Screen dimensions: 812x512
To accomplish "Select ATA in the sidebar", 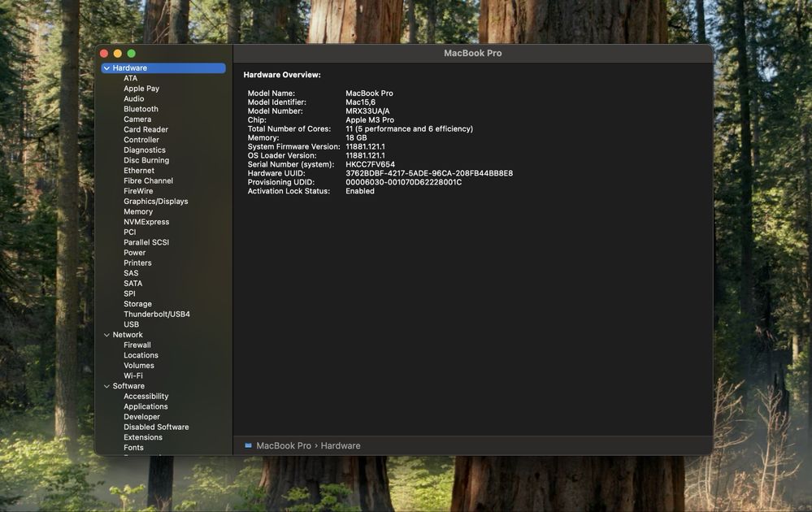I will 131,78.
